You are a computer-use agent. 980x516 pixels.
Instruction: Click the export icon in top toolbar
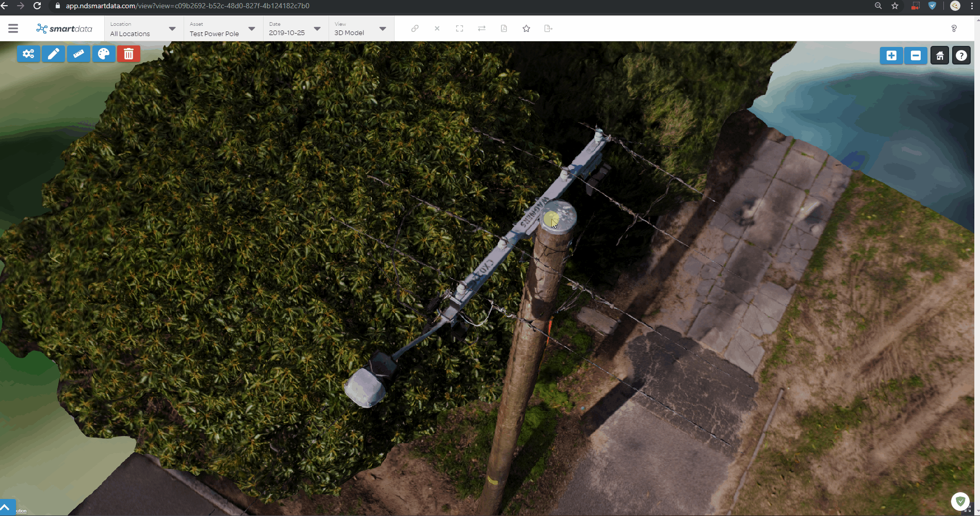548,28
